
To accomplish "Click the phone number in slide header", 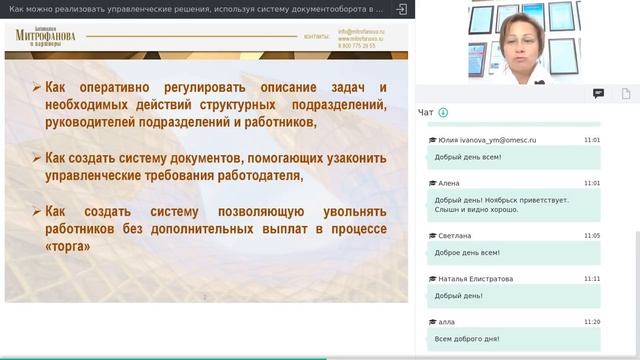I will point(356,46).
